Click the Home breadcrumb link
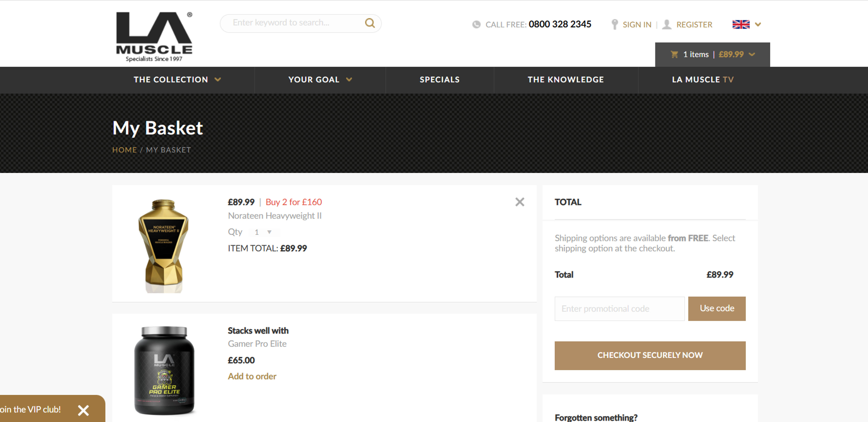Image resolution: width=868 pixels, height=422 pixels. pos(124,150)
